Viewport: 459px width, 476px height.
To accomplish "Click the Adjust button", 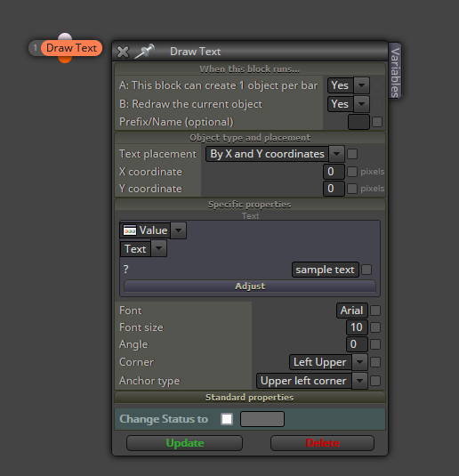I will [250, 286].
